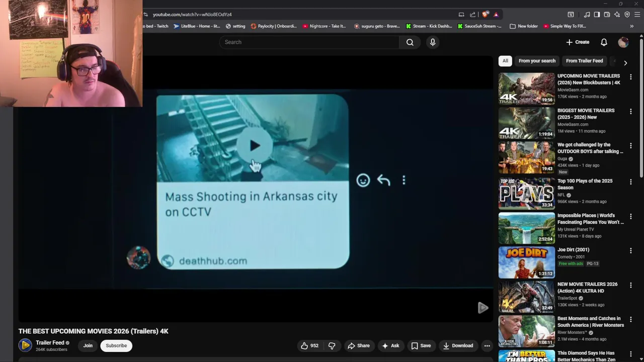Viewport: 644px width, 362px height.
Task: Open options for Impossible Places video
Action: click(630, 216)
